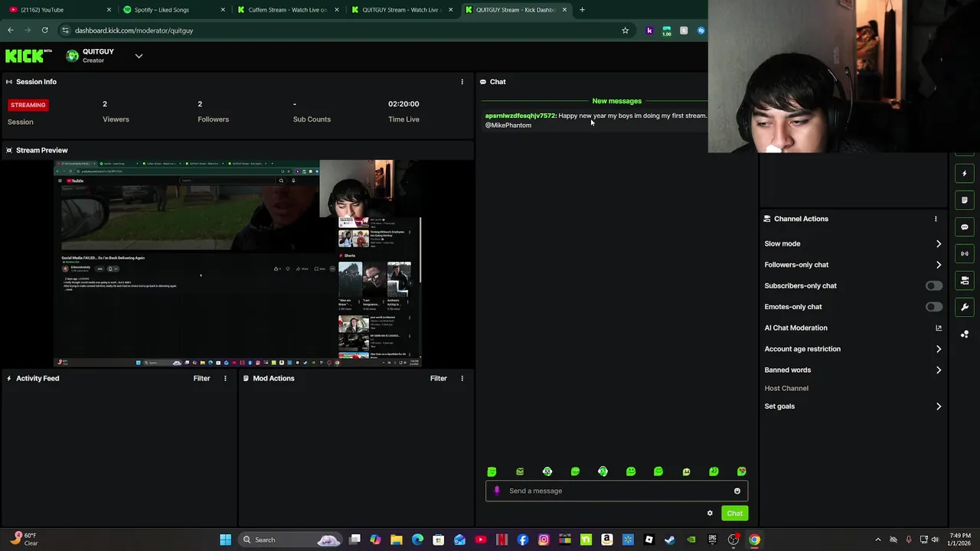This screenshot has width=980, height=551.
Task: Click the Kick logo
Action: point(28,56)
